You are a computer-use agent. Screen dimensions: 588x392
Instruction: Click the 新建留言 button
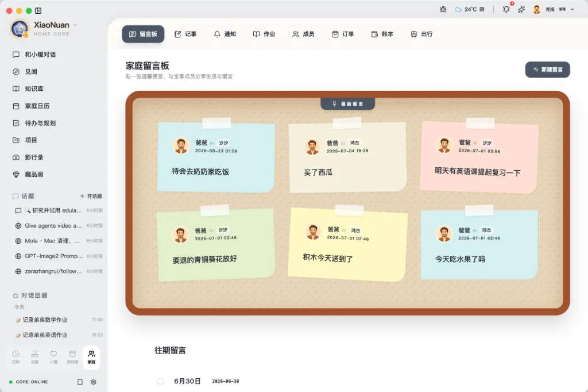[547, 70]
